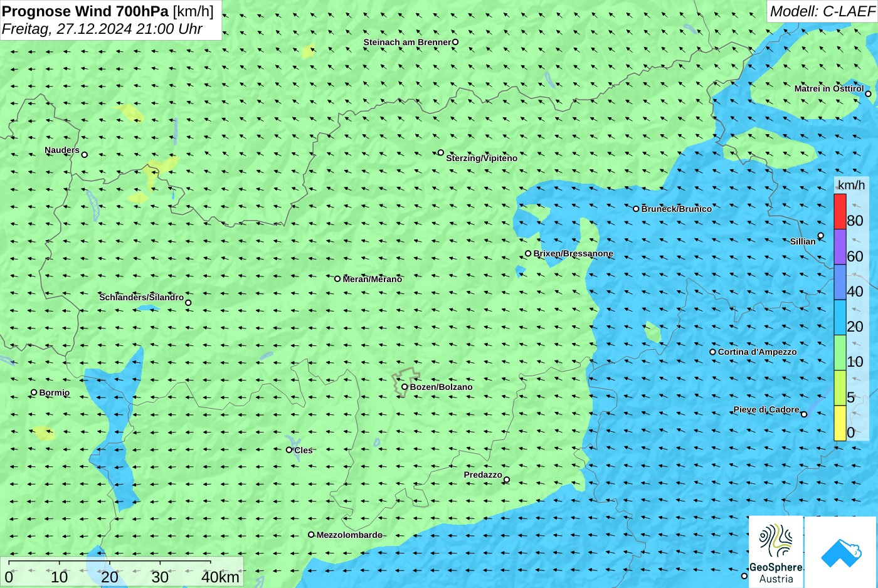The width and height of the screenshot is (878, 588).
Task: Select the green legend swatch above 10
Action: pyautogui.click(x=840, y=353)
